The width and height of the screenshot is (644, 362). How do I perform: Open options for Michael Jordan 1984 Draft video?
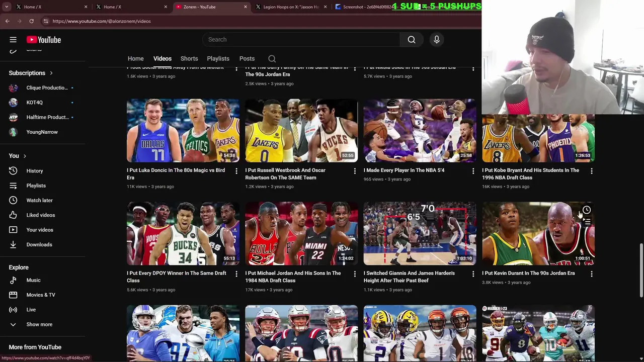(355, 274)
